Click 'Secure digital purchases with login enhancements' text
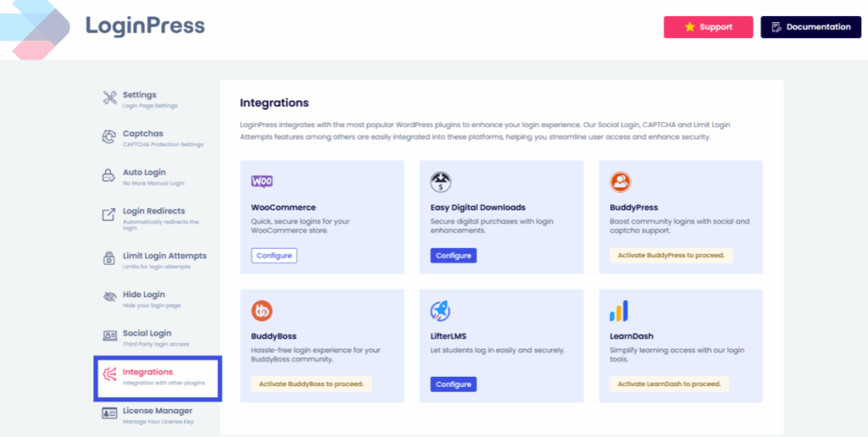Image resolution: width=868 pixels, height=437 pixels. [x=492, y=226]
